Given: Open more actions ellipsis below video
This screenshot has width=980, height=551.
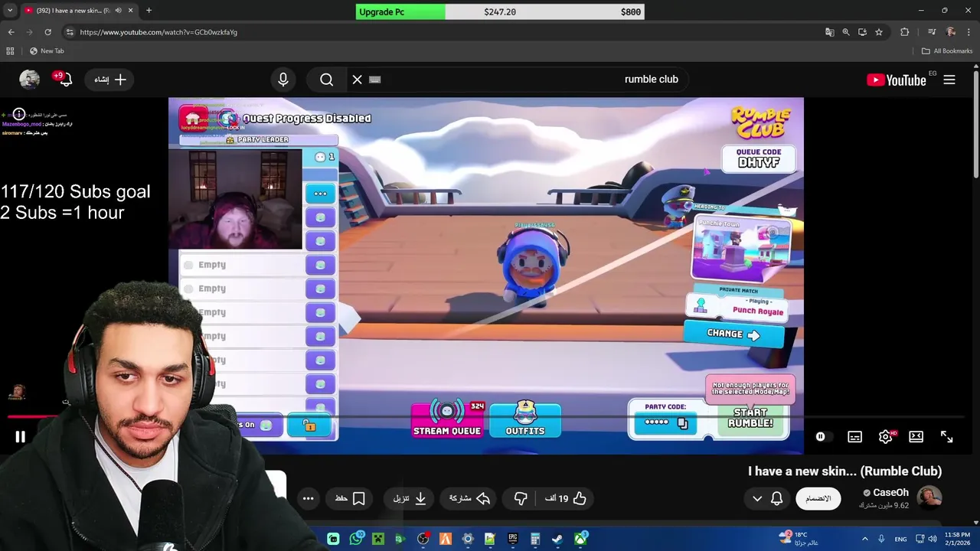Looking at the screenshot, I should (308, 498).
